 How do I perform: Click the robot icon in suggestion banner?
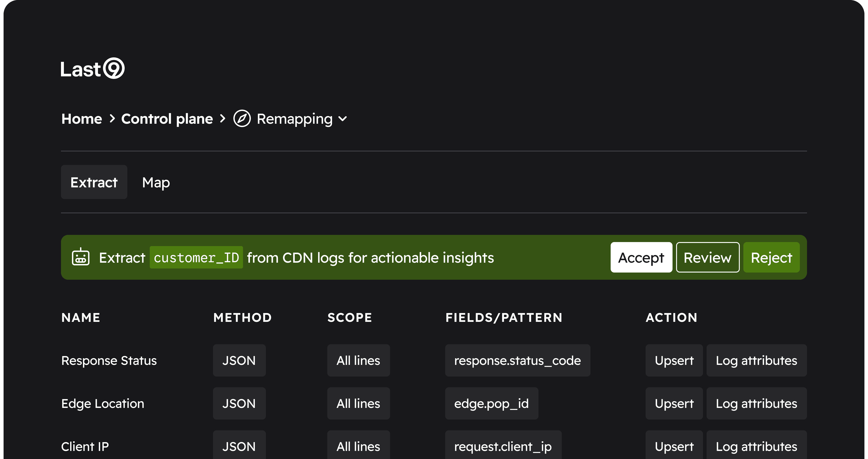(80, 257)
